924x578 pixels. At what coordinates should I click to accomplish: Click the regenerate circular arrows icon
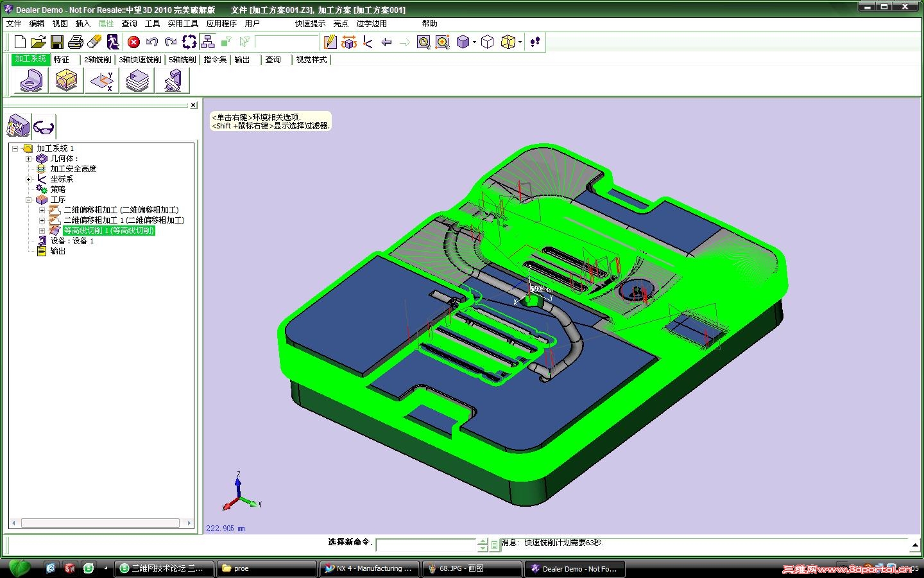click(x=189, y=42)
